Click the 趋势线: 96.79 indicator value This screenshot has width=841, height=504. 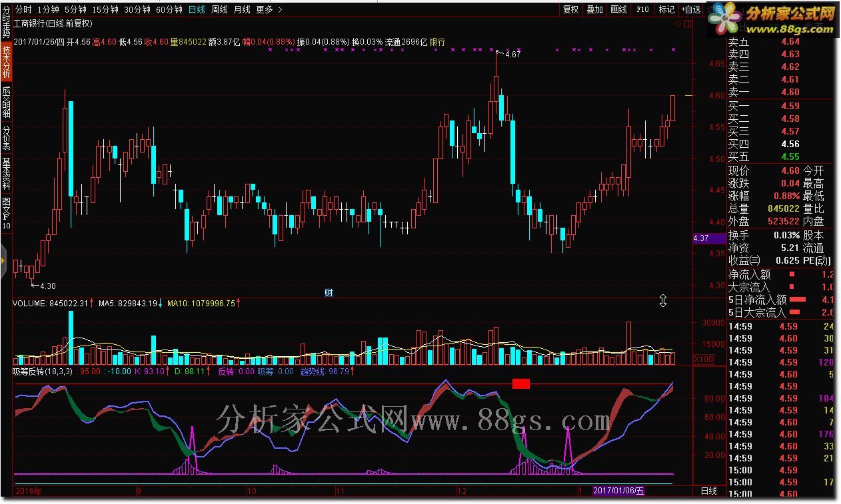(x=325, y=372)
